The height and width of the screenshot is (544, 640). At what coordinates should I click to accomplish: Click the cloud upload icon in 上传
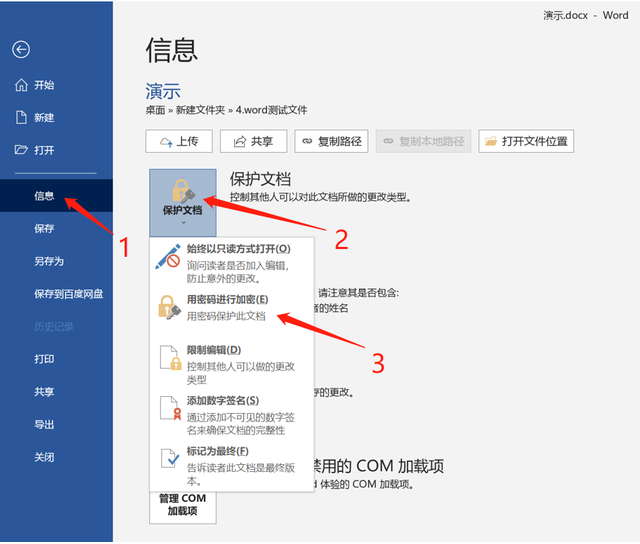coord(166,142)
